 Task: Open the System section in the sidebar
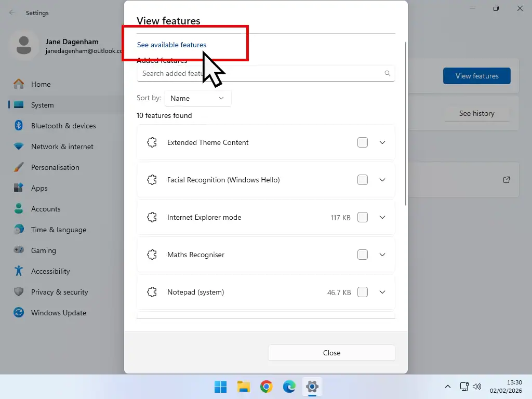pos(42,105)
